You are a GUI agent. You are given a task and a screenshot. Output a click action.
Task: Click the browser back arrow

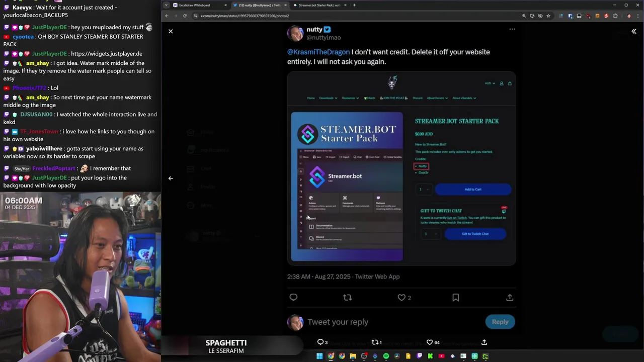pos(167,16)
